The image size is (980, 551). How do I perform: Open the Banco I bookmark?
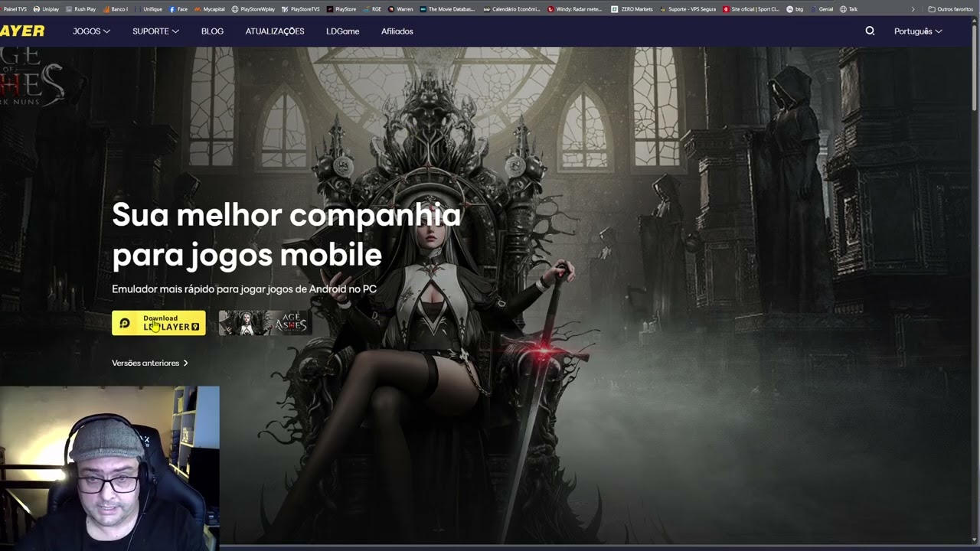[x=116, y=9]
